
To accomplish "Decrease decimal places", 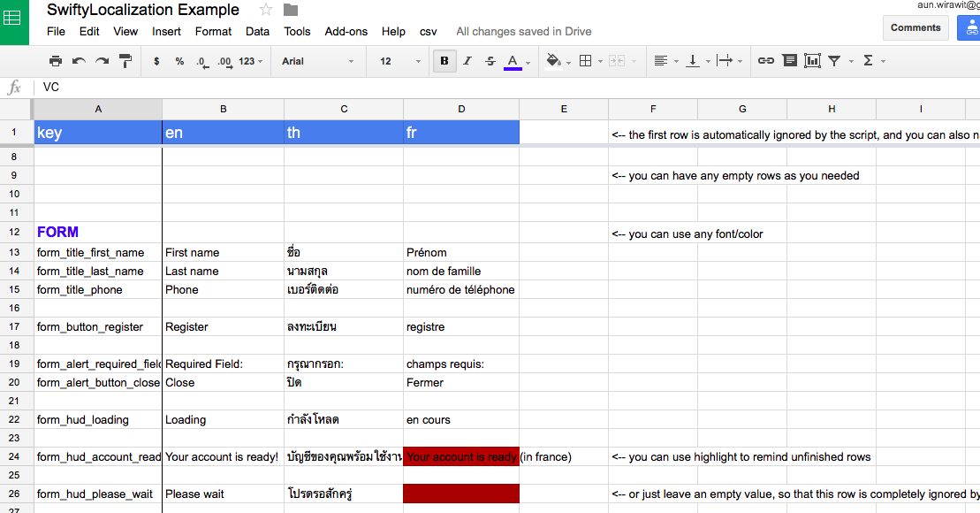I will point(201,61).
